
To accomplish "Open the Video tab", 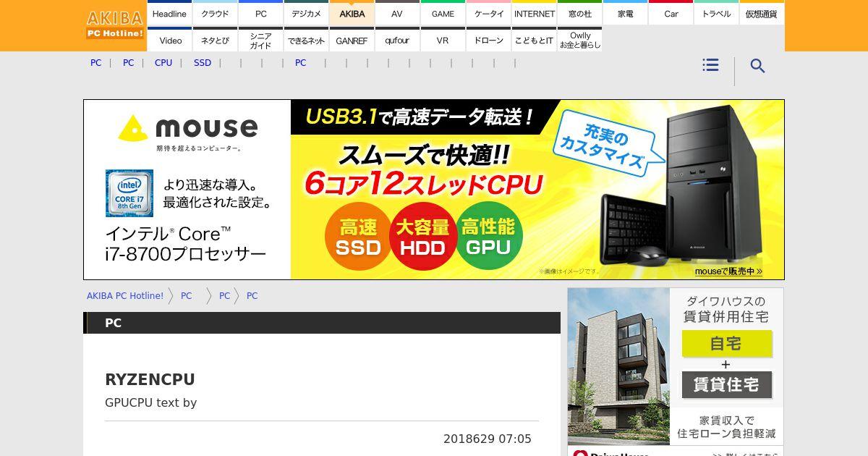I will pos(169,40).
